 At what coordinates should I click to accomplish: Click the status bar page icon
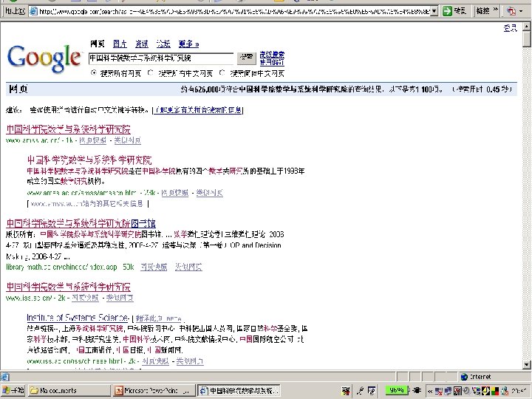coord(4,377)
